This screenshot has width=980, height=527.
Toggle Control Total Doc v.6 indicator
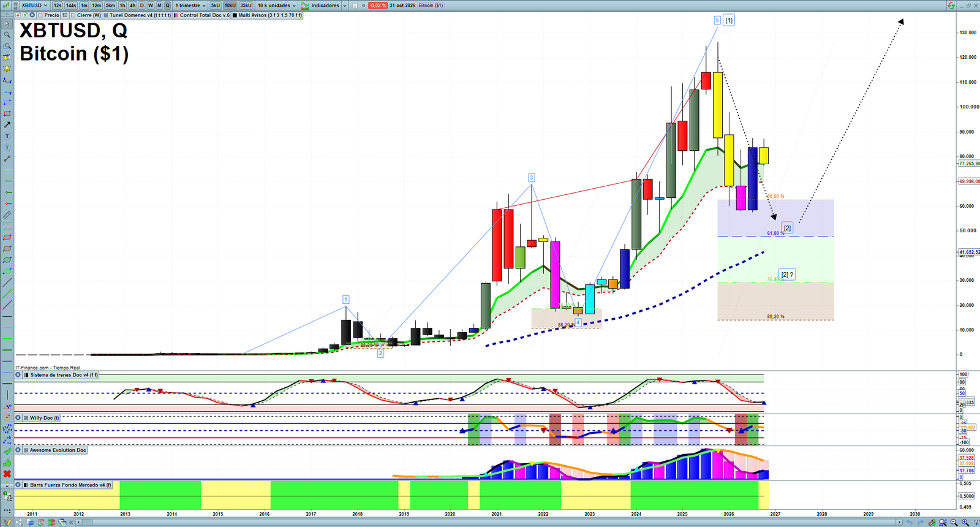point(176,15)
